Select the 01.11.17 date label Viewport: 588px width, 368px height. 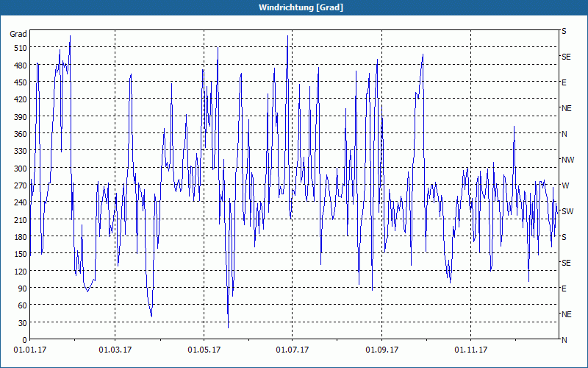click(x=471, y=350)
